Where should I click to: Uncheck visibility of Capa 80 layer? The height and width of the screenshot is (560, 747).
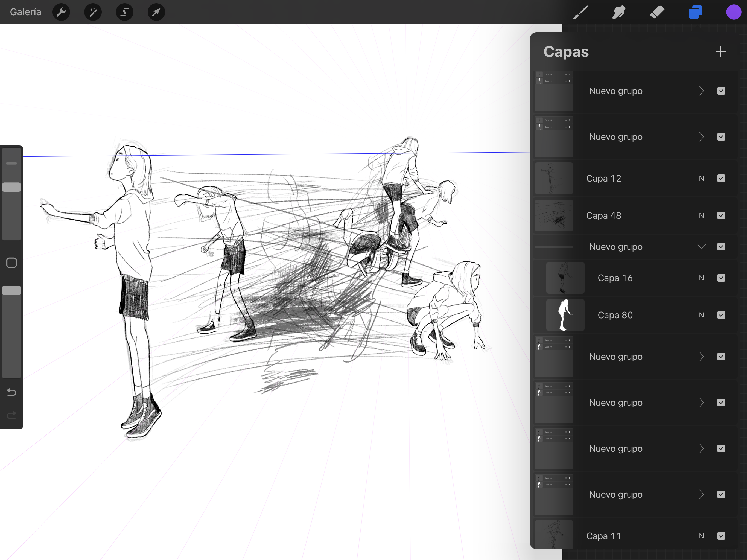click(721, 315)
